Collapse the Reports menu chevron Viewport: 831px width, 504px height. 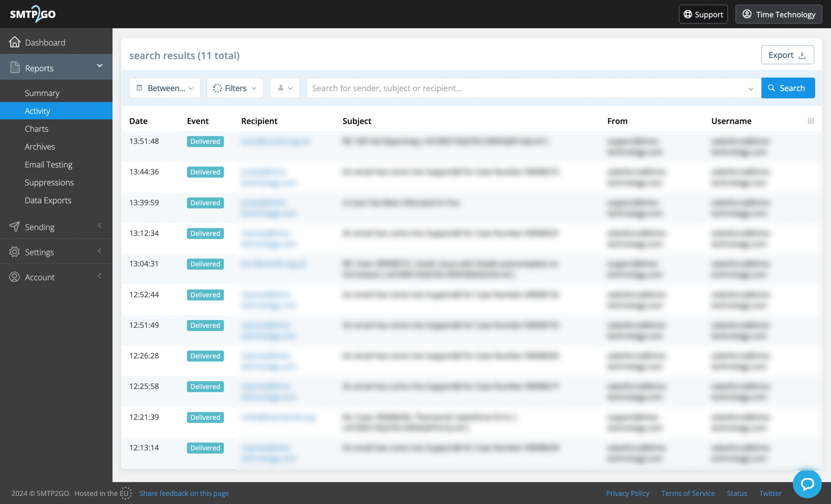[x=99, y=66]
